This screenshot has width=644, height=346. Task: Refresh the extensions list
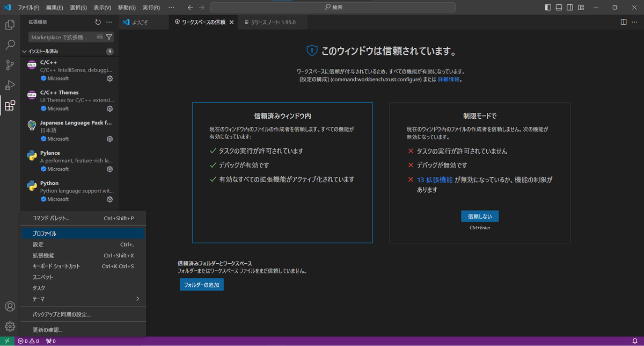[98, 22]
